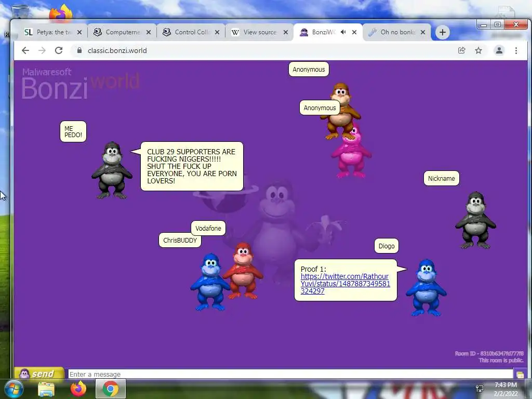Open the Chrome profile menu

[x=499, y=50]
